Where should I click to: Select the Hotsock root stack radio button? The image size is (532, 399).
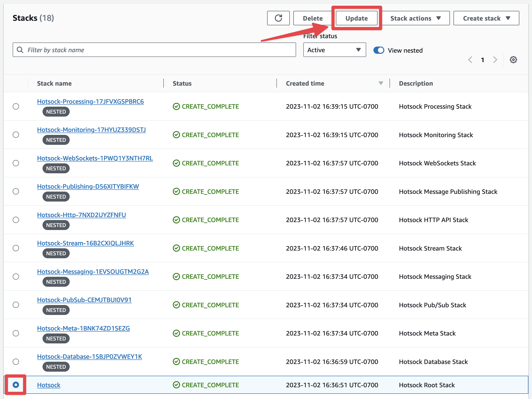coord(16,385)
